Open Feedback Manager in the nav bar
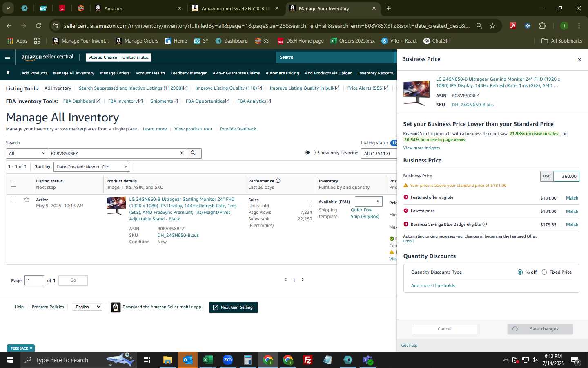The image size is (588, 368). pos(189,73)
